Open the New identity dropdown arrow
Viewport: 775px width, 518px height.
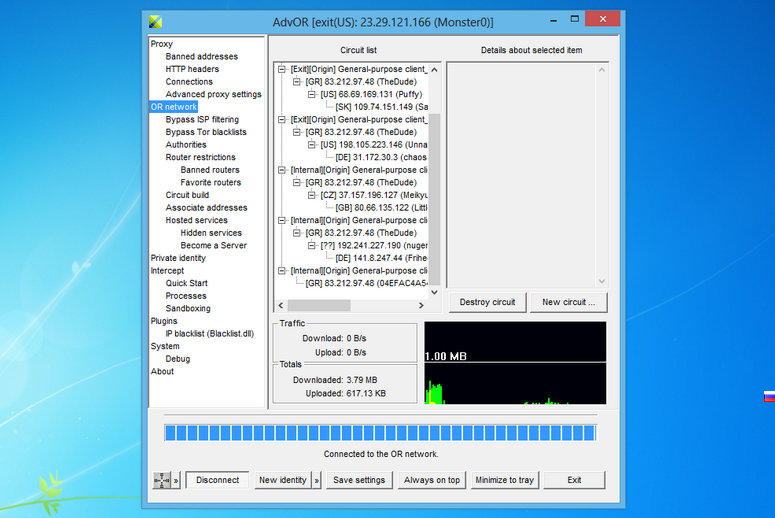click(317, 480)
